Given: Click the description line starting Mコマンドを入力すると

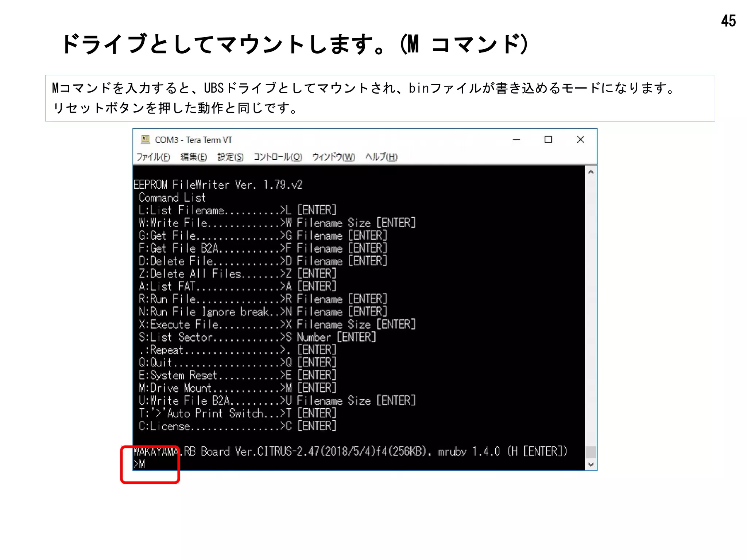Looking at the screenshot, I should point(364,88).
